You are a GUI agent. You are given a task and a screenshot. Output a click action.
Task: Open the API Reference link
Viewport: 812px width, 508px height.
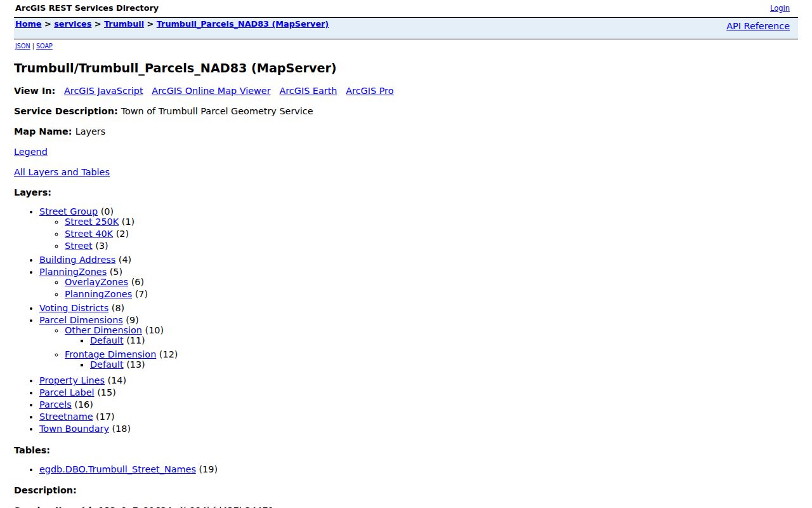coord(758,26)
